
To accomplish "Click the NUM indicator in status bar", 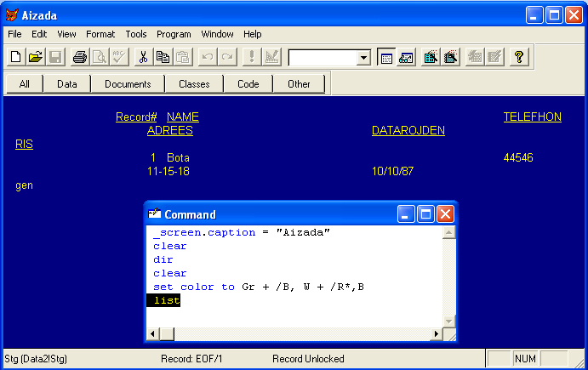I will pyautogui.click(x=525, y=359).
